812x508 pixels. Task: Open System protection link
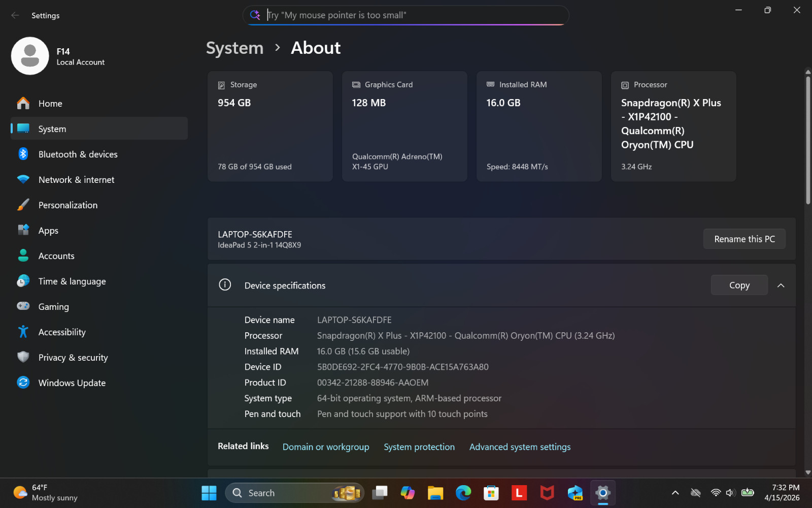pyautogui.click(x=419, y=447)
